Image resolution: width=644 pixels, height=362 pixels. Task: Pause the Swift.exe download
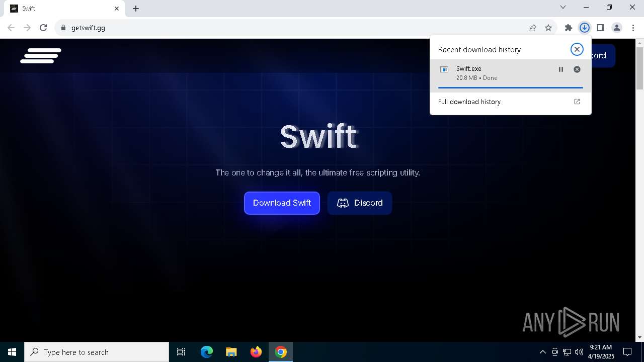pos(561,69)
